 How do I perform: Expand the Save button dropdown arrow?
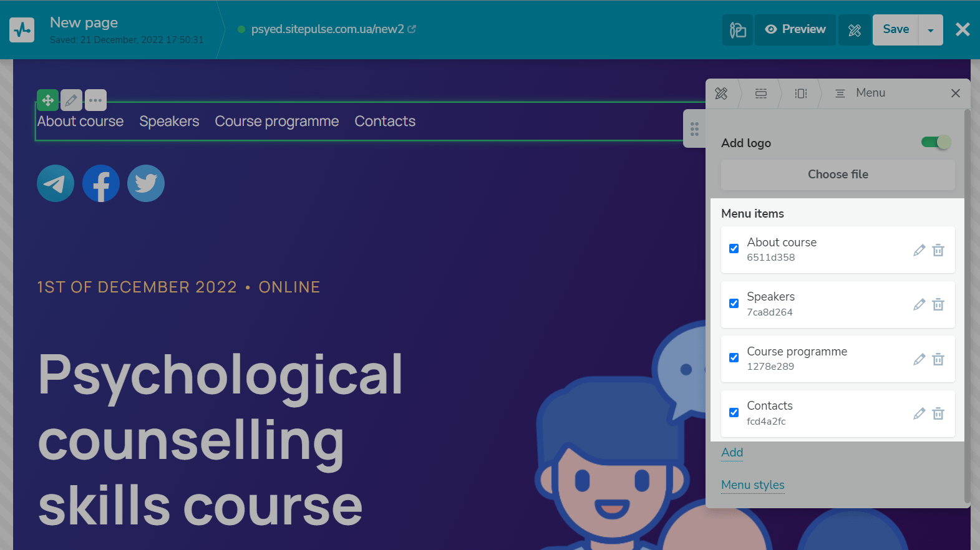tap(931, 30)
